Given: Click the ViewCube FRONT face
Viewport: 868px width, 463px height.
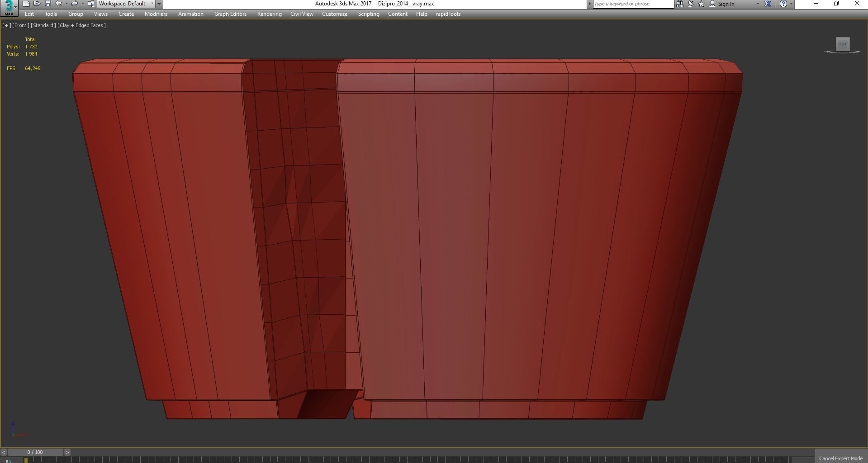Looking at the screenshot, I should tap(842, 44).
